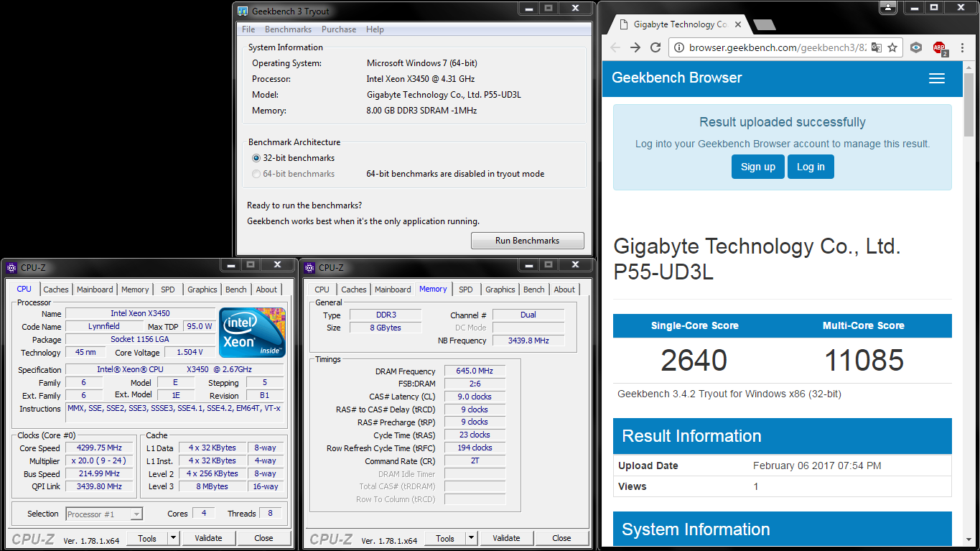Switch to SPD tab in left CPU-Z
This screenshot has width=980, height=551.
pos(168,290)
